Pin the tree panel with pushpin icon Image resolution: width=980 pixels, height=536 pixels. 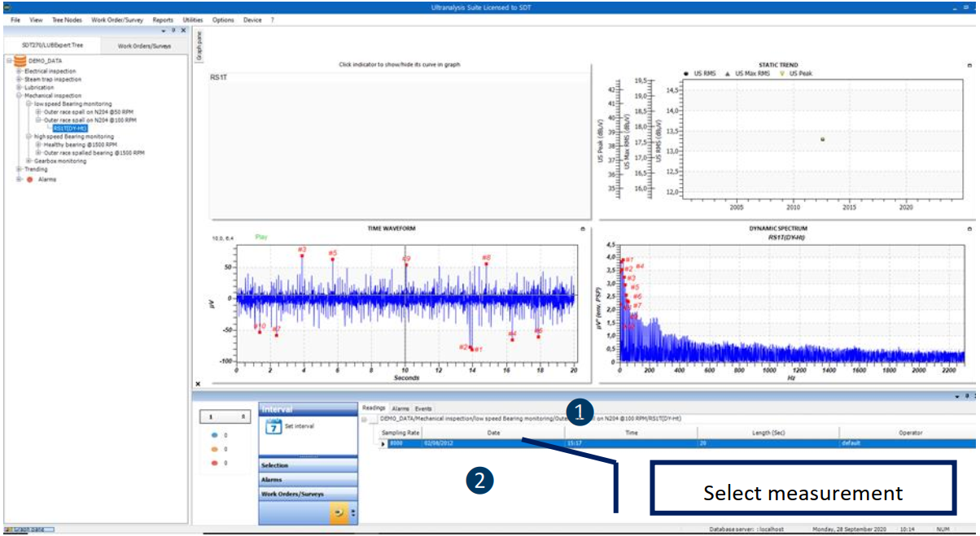(173, 30)
